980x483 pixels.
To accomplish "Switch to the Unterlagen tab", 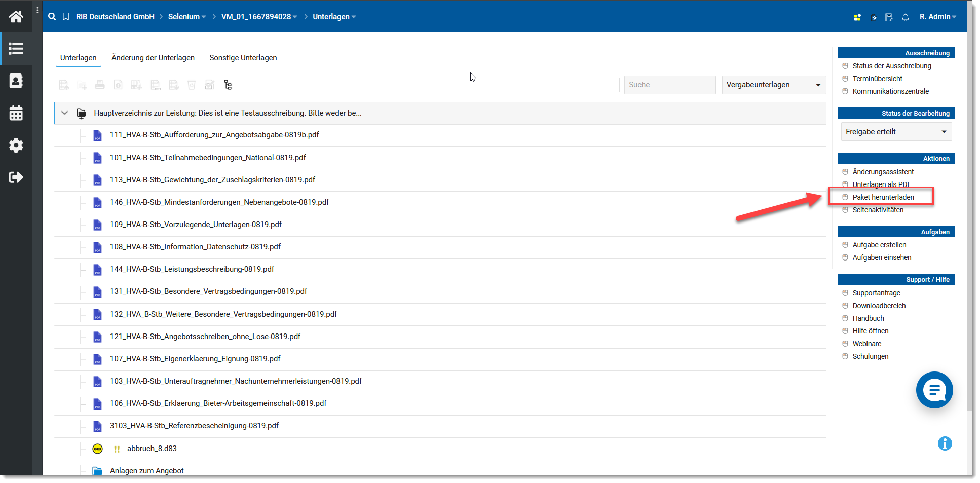I will [x=78, y=58].
